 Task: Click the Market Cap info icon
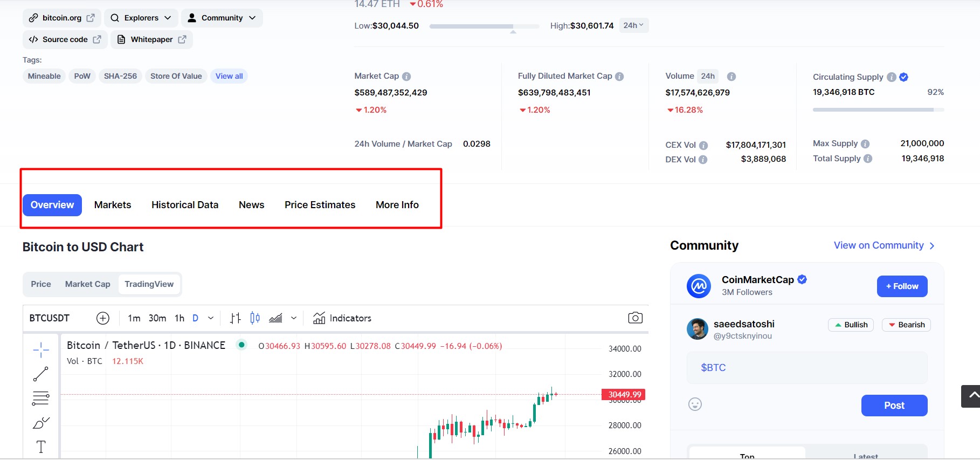[406, 77]
